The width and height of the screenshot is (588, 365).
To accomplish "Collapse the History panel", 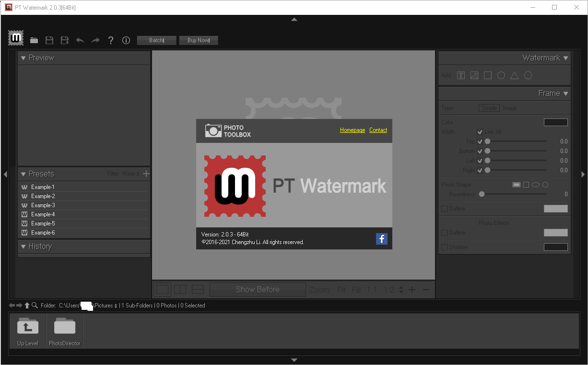I will 23,247.
